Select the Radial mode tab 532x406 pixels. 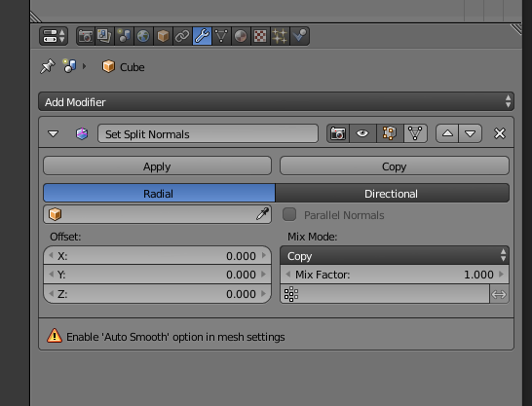(x=159, y=193)
